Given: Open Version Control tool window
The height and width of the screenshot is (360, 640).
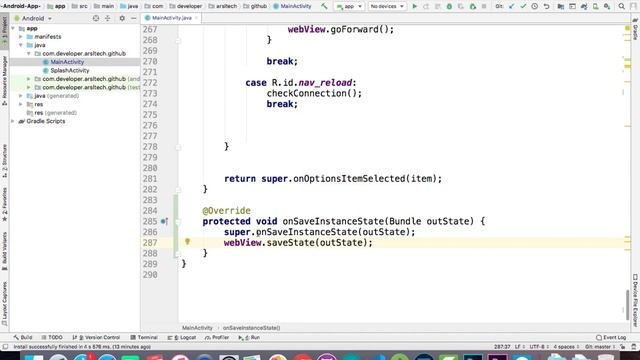Looking at the screenshot, I should [x=96, y=338].
